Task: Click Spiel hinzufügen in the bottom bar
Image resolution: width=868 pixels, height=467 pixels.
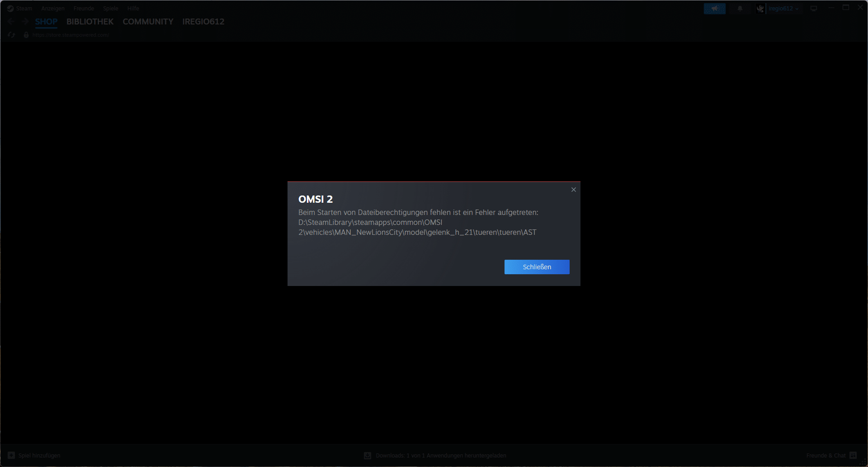Action: coord(34,455)
